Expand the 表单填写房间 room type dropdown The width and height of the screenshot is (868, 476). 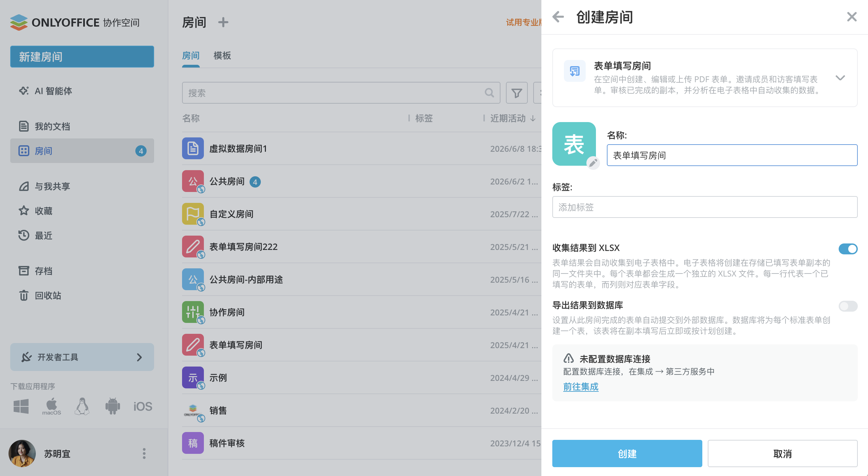click(840, 78)
